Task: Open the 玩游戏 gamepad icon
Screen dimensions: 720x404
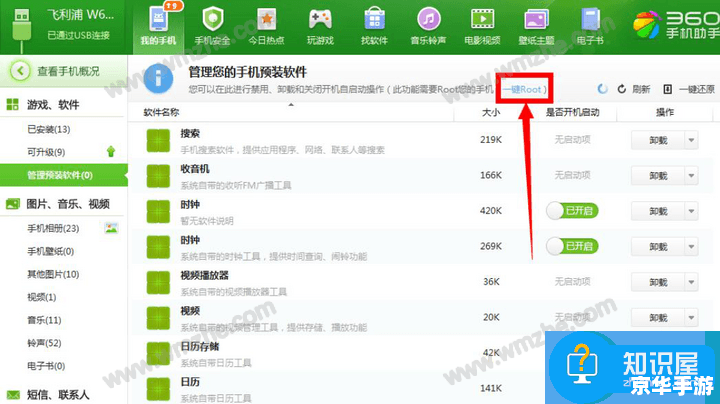Action: [320, 19]
